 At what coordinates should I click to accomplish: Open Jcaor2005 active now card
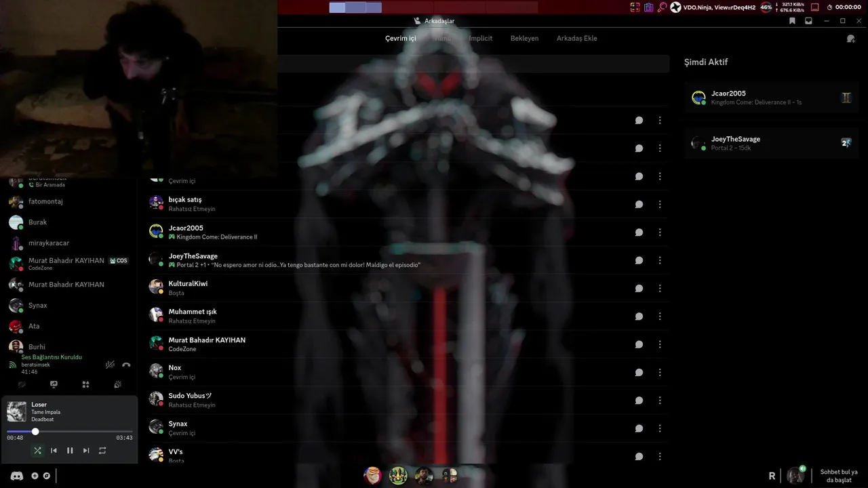point(772,98)
